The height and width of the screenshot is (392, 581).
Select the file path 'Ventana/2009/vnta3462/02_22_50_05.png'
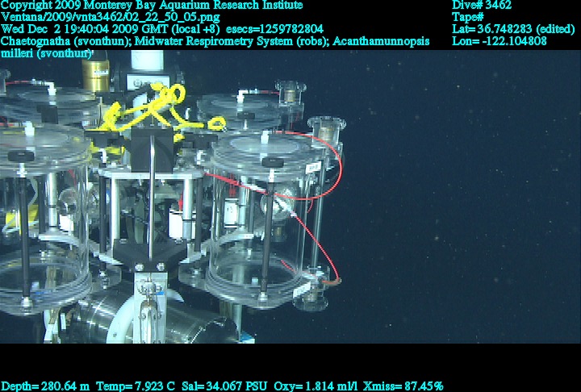(x=111, y=18)
